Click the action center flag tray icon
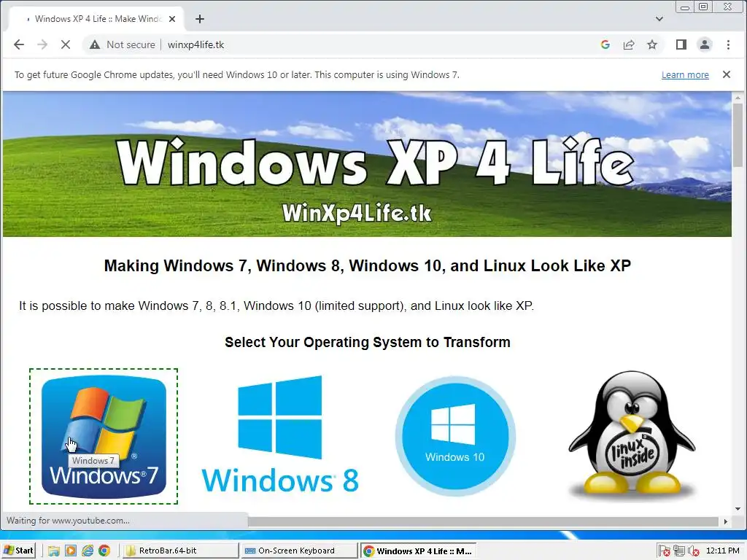The width and height of the screenshot is (747, 560). tap(664, 551)
